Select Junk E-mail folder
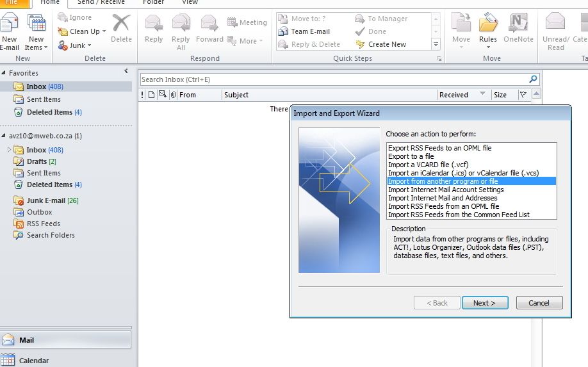 point(45,200)
